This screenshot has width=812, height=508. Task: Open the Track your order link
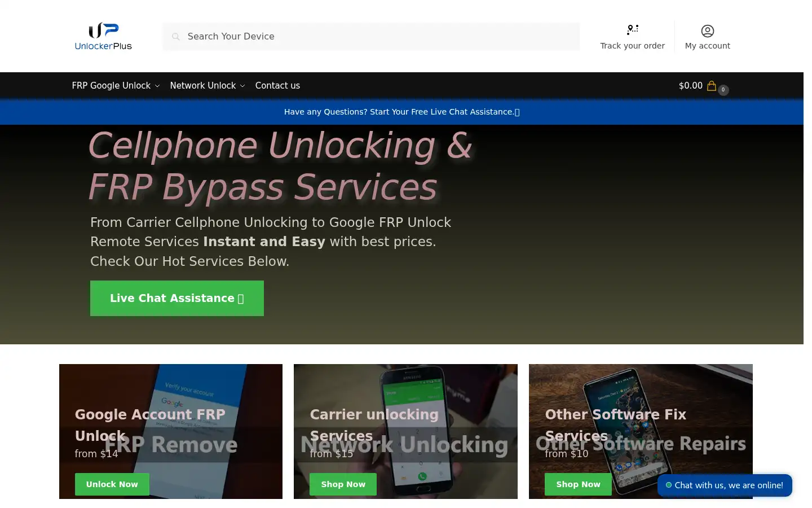[632, 37]
